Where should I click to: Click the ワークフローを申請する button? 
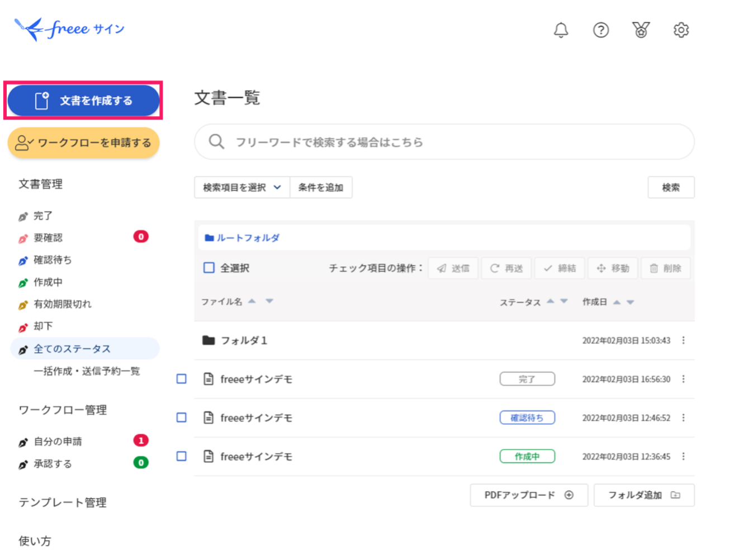83,143
